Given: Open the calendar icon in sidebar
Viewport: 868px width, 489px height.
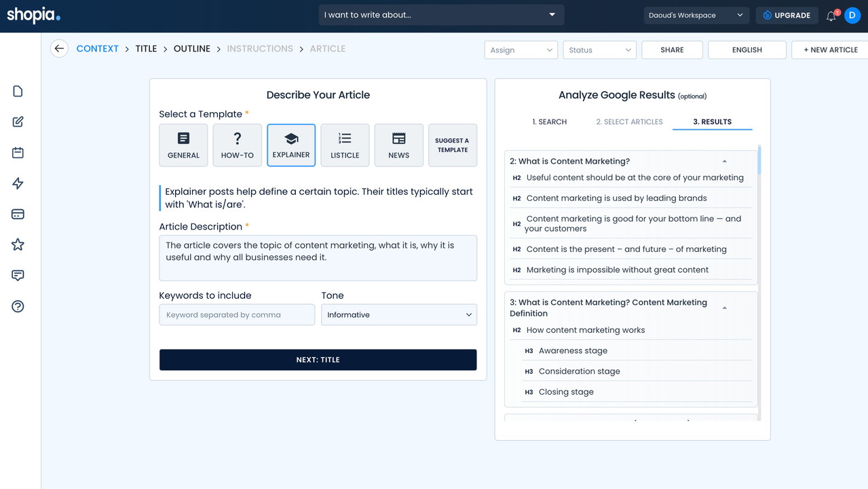Looking at the screenshot, I should 18,153.
